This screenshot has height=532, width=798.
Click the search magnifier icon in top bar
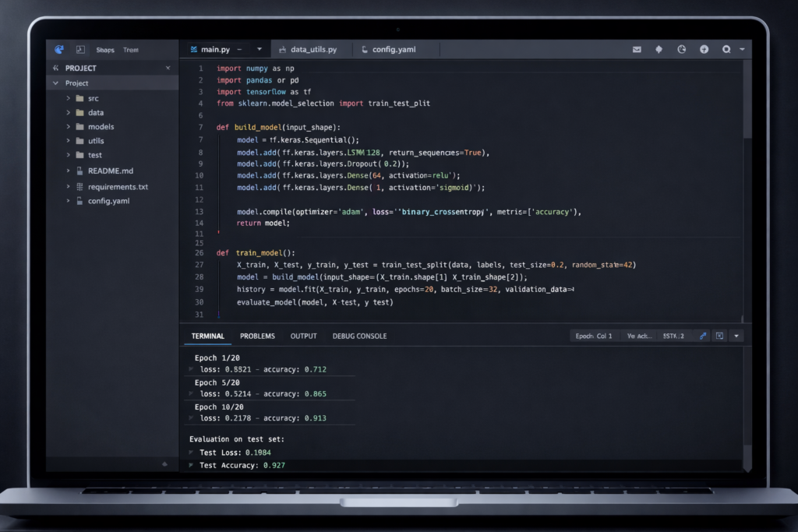(726, 49)
